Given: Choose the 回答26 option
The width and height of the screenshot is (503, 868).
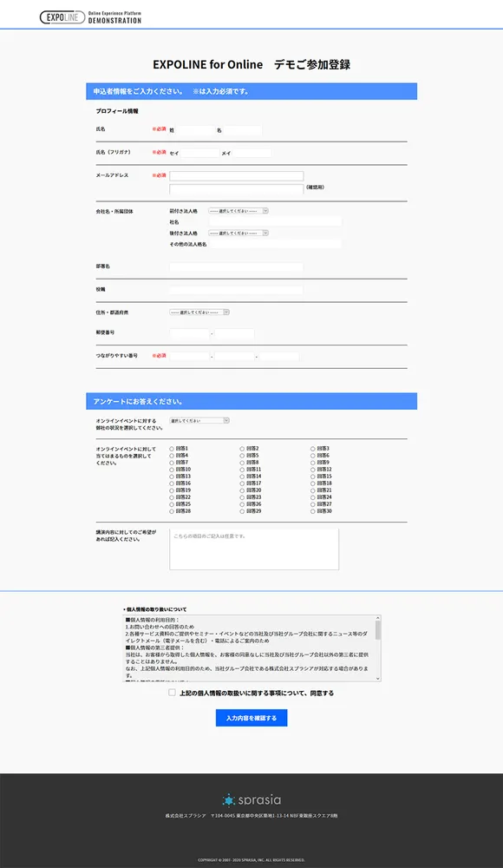Looking at the screenshot, I should coord(242,504).
